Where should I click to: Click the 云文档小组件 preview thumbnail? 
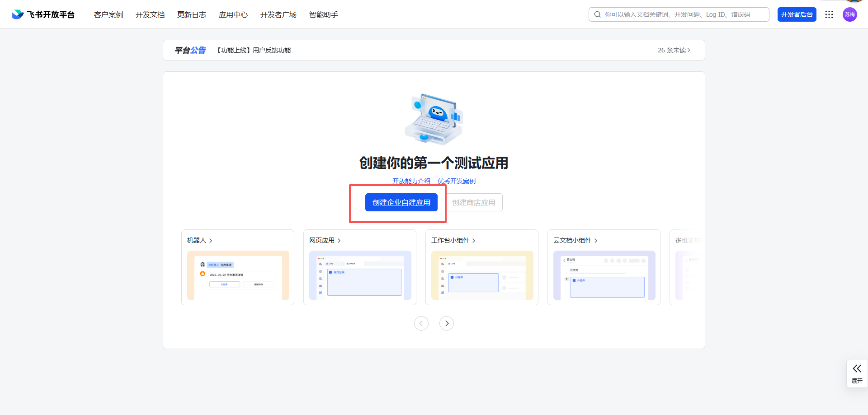(x=604, y=275)
